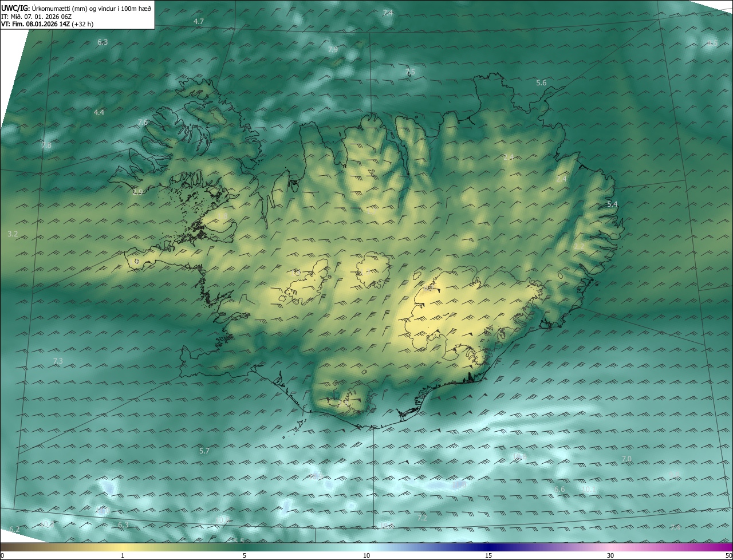Click inside the Hofsjökull glacier outline
This screenshot has width=733, height=560.
coord(372,270)
